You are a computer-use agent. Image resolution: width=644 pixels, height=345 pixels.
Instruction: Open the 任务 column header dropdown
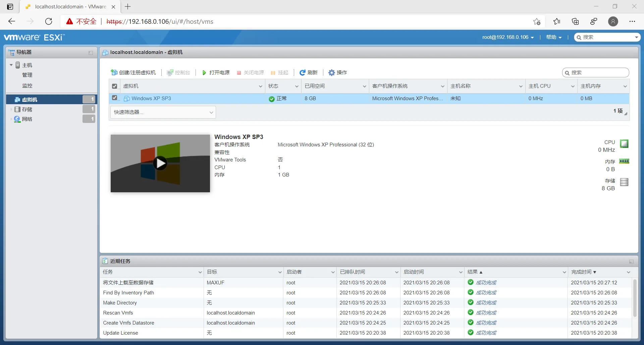pos(200,272)
